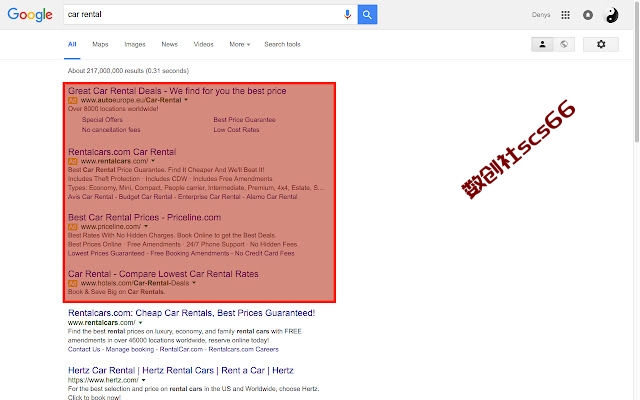The height and width of the screenshot is (400, 640).
Task: Click the Free Booking Amendments link
Action: click(190, 253)
